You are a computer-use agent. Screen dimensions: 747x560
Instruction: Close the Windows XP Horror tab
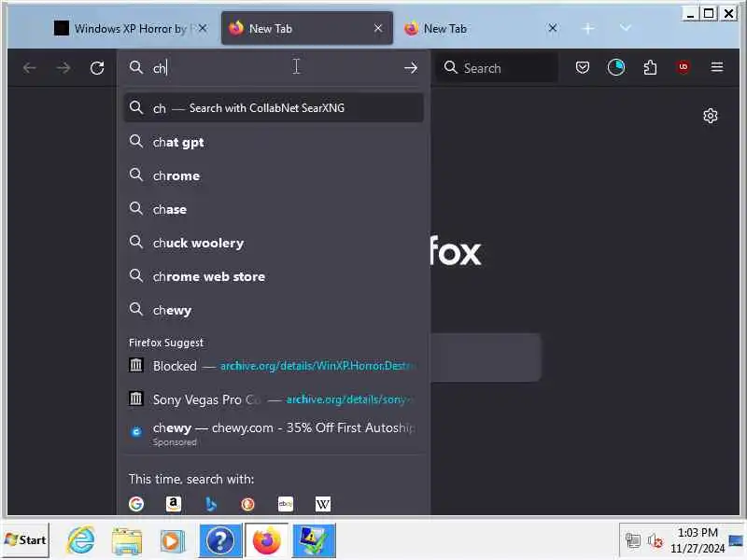pos(203,29)
